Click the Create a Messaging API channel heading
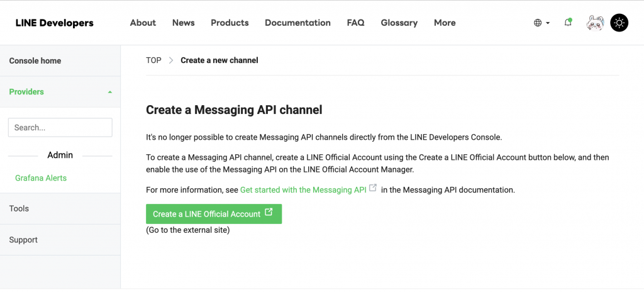 coord(234,109)
